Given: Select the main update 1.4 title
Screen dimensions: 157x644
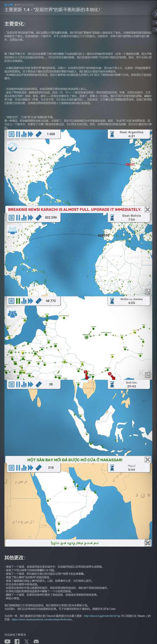Looking at the screenshot, I should point(52,10).
